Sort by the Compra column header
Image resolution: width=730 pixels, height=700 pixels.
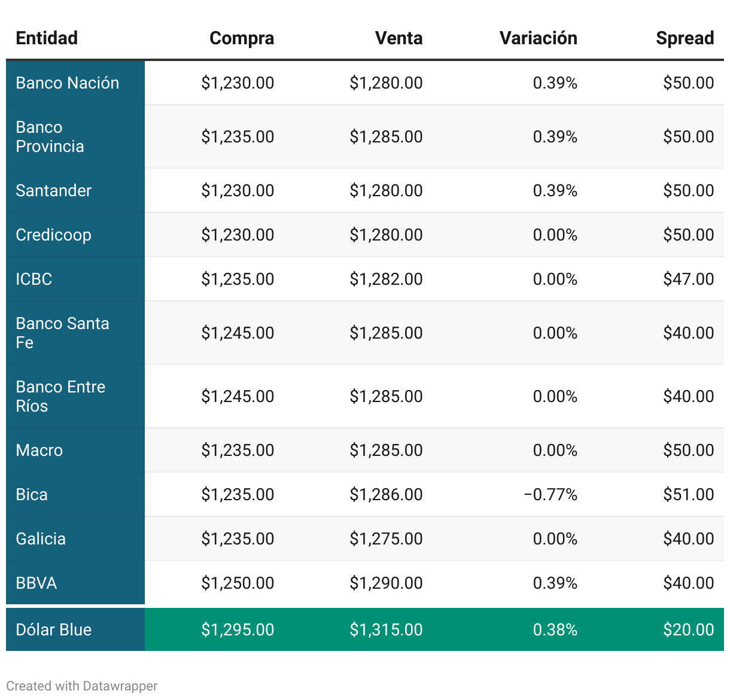[x=241, y=38]
